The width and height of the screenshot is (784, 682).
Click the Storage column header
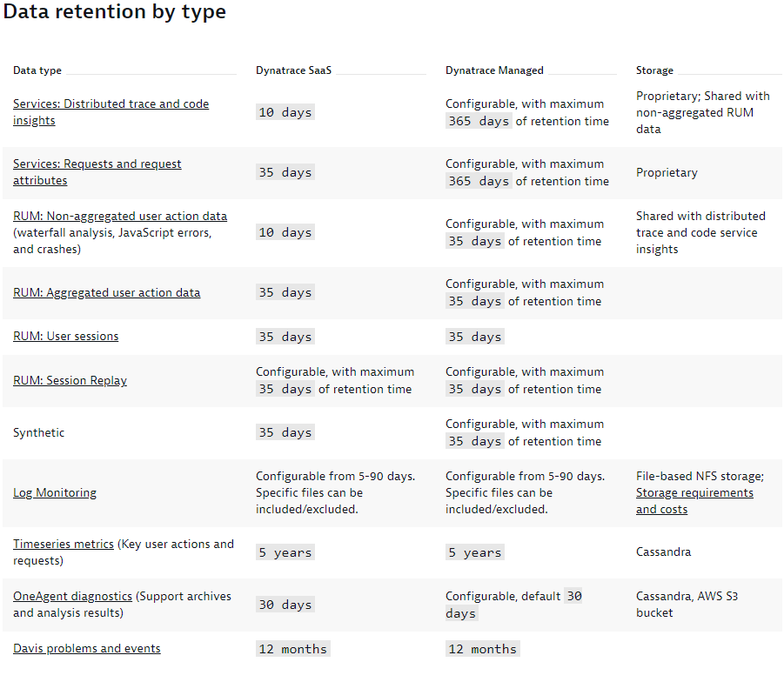click(654, 70)
